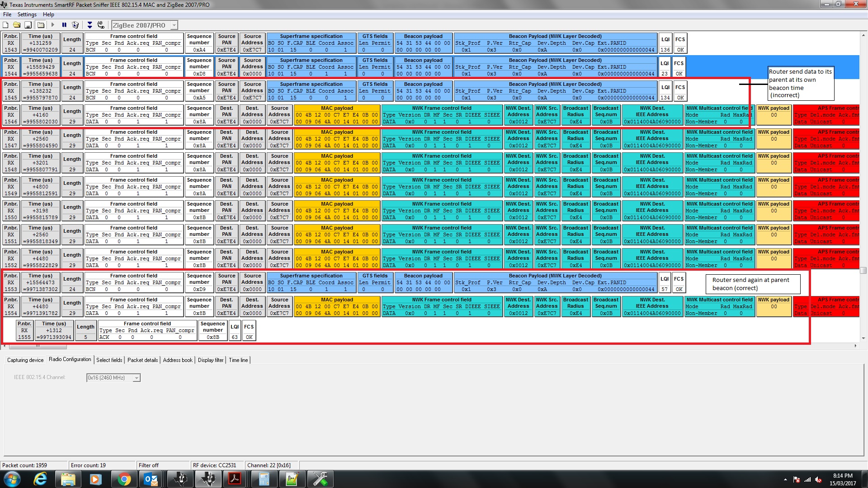Pause the packet capture

pos(64,25)
